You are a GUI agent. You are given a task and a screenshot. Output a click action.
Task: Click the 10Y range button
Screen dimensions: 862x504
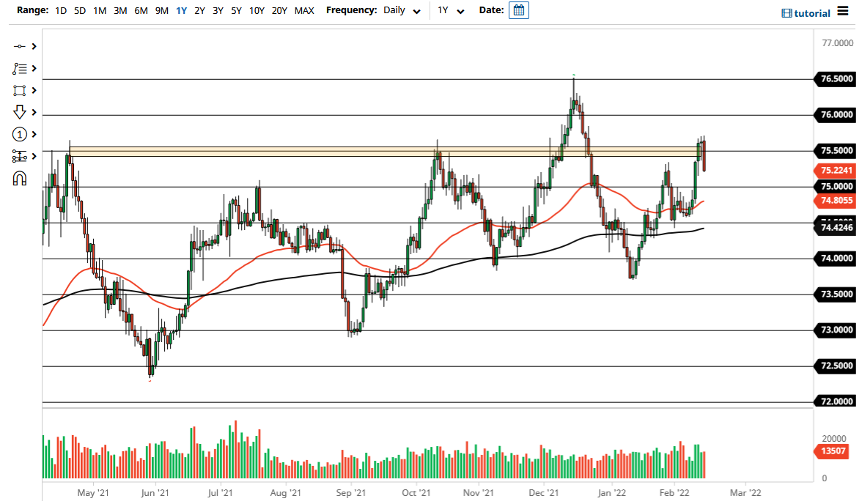pos(256,11)
